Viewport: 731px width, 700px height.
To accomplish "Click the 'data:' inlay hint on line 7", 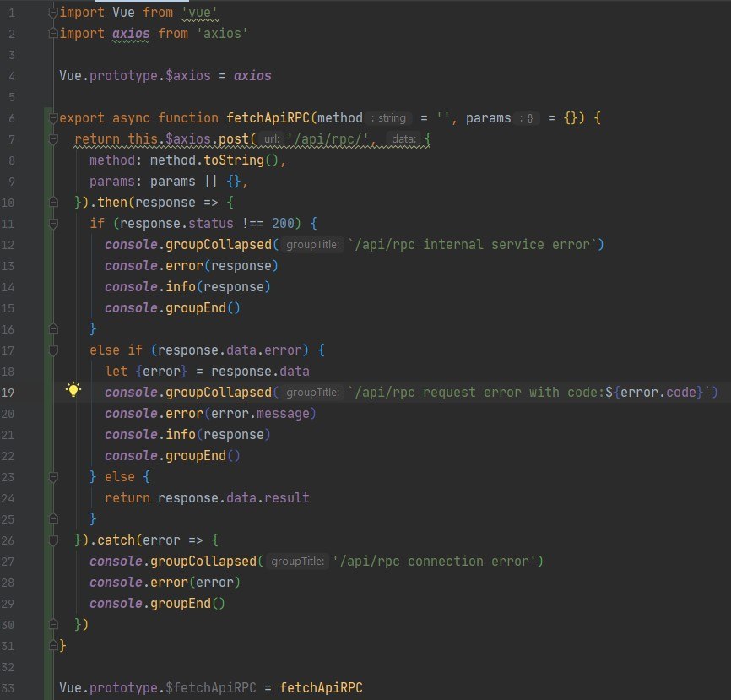I will 403,139.
